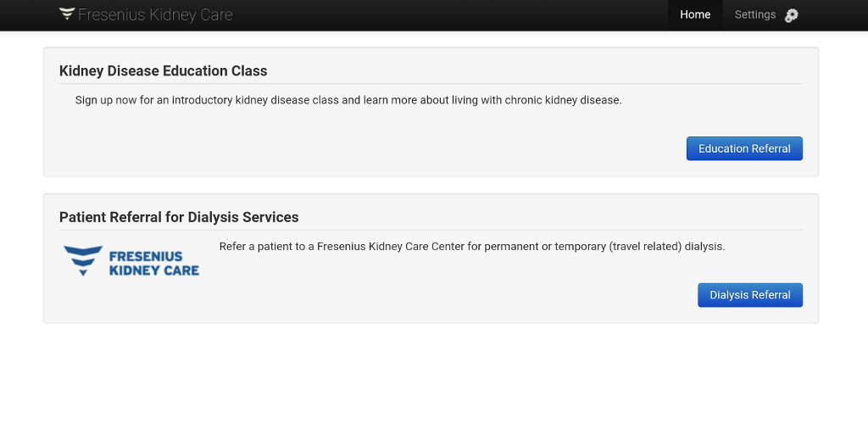The height and width of the screenshot is (424, 868).
Task: Click the blue triangle emblem in dialysis panel
Action: (x=83, y=260)
